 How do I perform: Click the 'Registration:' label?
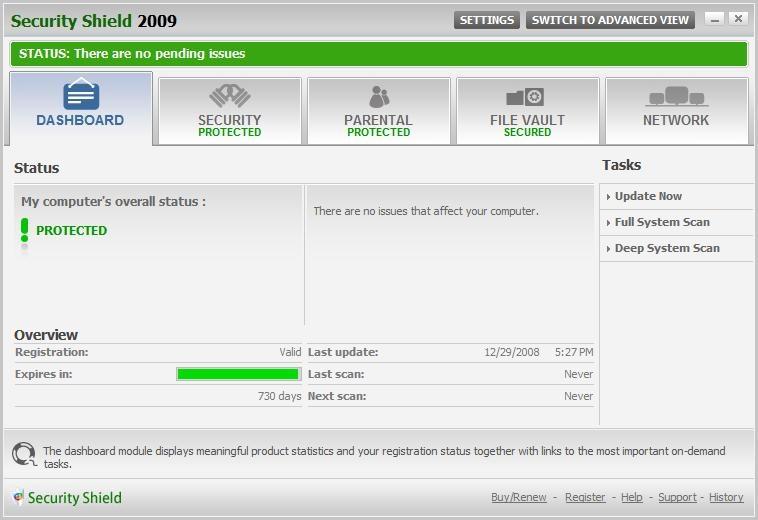point(52,352)
